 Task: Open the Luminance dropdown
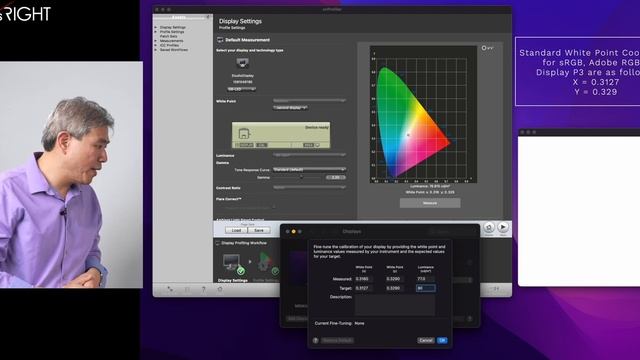309,155
